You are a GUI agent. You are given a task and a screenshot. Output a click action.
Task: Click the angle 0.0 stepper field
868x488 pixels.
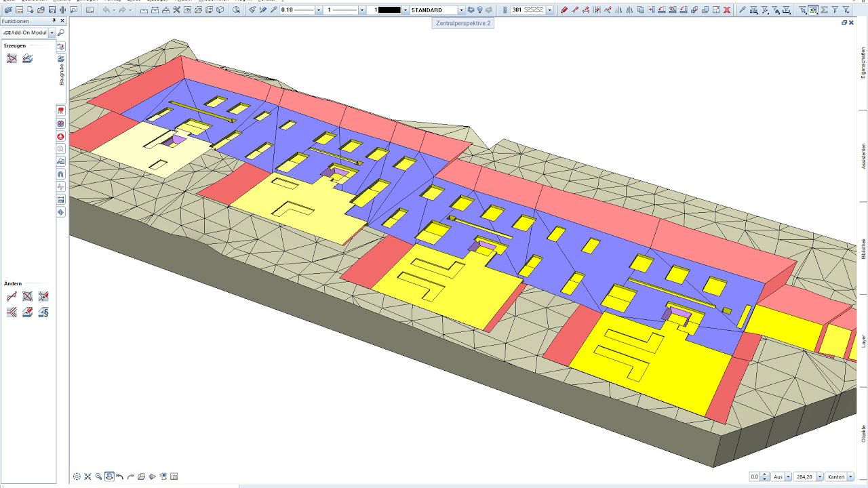pyautogui.click(x=759, y=477)
